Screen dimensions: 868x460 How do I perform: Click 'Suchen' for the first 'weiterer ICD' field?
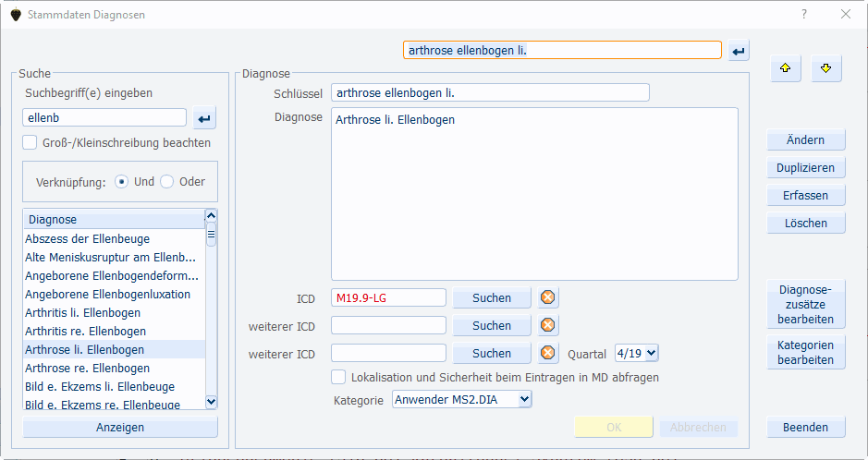click(x=492, y=325)
